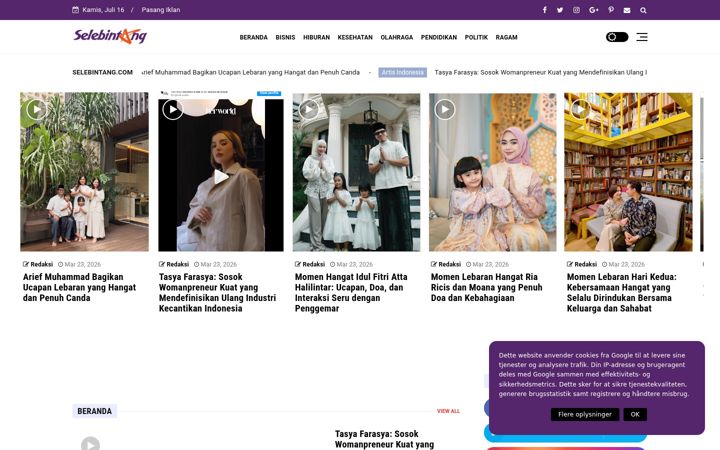This screenshot has width=720, height=450.
Task: Open article Momen Lebaran Hangat Ria Ricis
Action: (486, 287)
